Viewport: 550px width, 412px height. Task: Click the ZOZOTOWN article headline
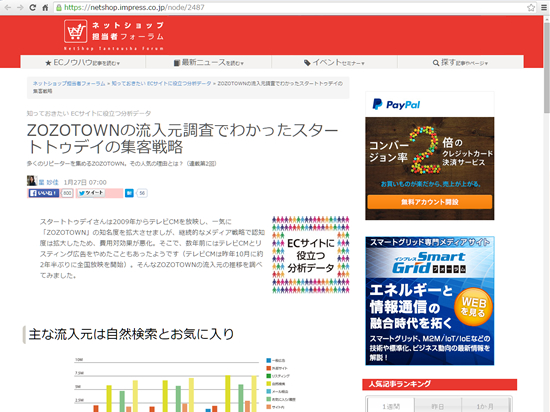pos(182,139)
